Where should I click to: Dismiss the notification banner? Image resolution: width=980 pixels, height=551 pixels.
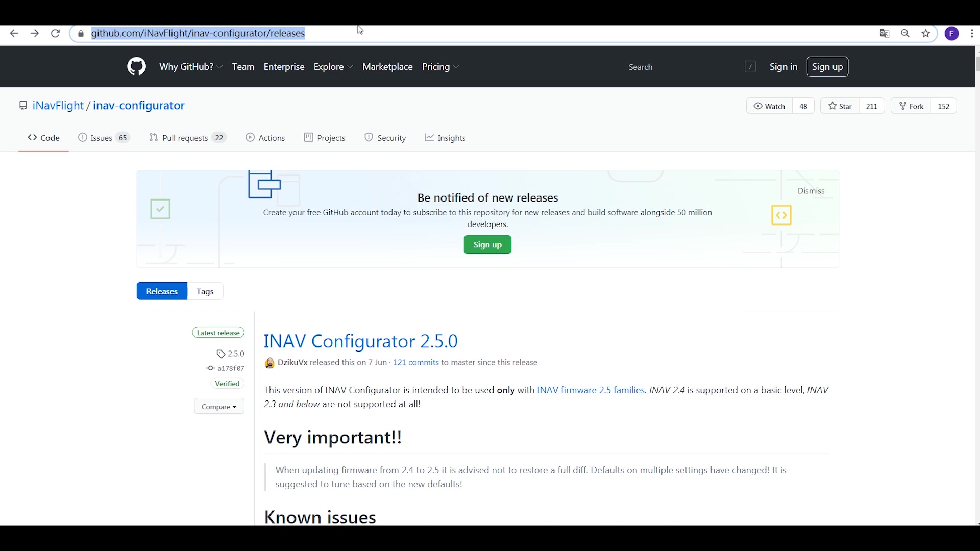(811, 190)
